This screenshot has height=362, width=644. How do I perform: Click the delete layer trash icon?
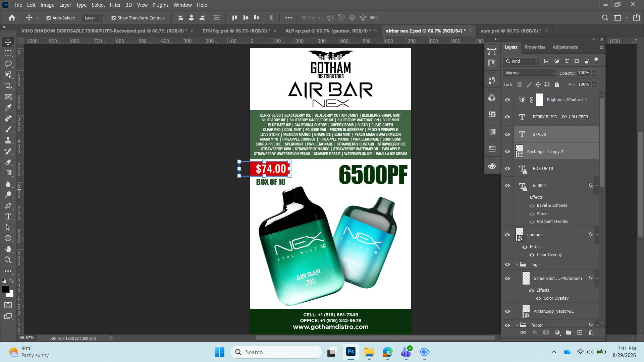[x=591, y=333]
